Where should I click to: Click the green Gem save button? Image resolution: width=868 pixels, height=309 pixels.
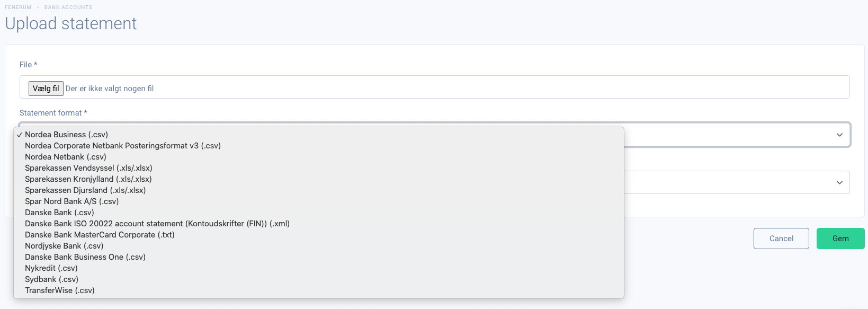840,239
